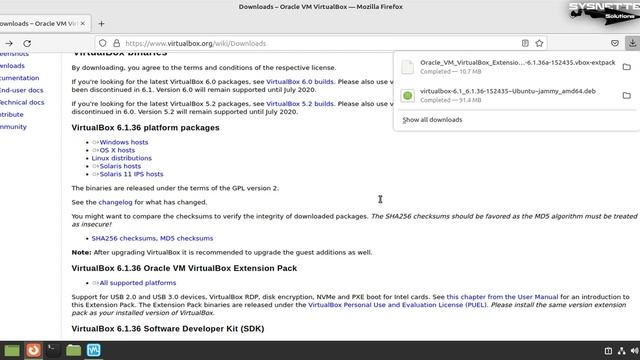
Task: Open the VirtualBox 6.0 builds link
Action: click(x=300, y=82)
